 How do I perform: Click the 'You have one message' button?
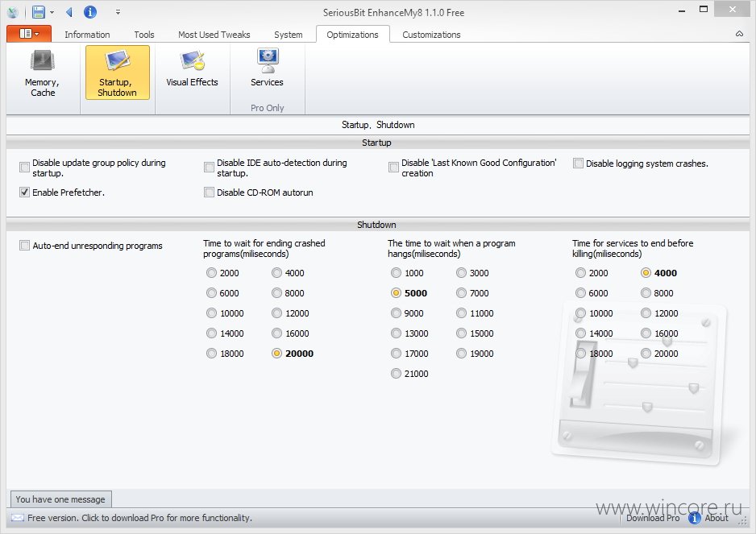60,499
